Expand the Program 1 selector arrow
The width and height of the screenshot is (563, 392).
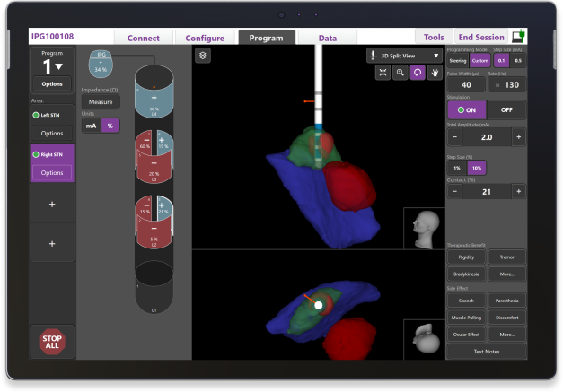pos(58,66)
